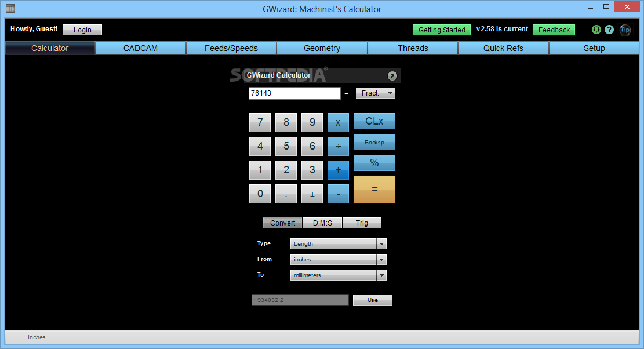Click the orange equals key
Image resolution: width=644 pixels, height=349 pixels.
pyautogui.click(x=374, y=189)
